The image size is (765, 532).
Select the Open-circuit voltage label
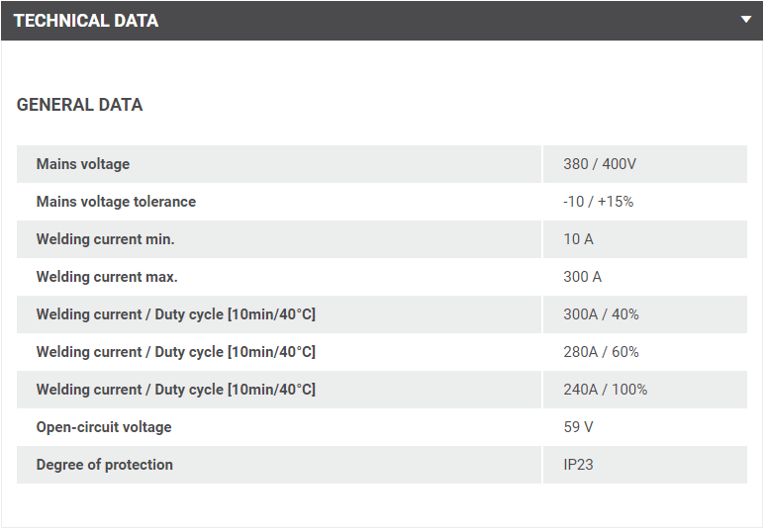(x=104, y=427)
